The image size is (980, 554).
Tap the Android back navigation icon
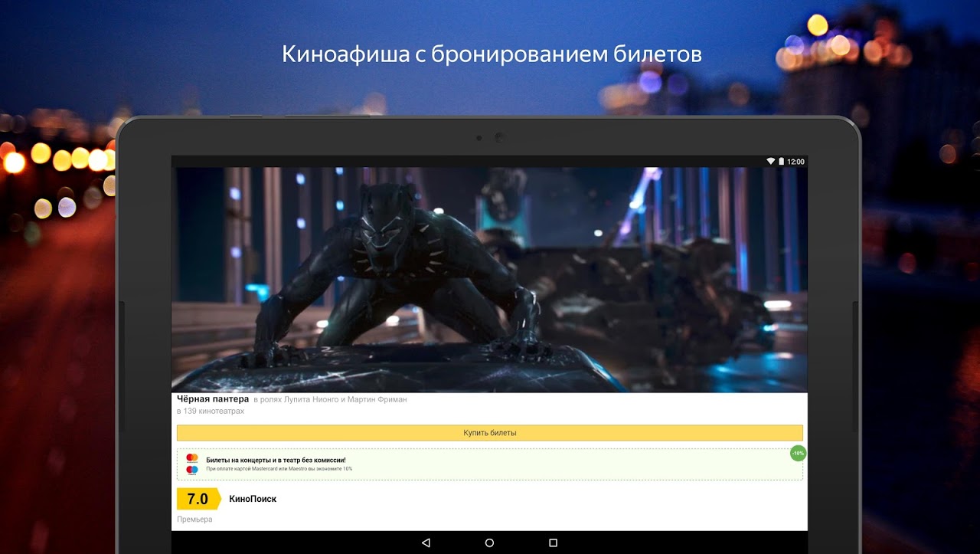(426, 543)
